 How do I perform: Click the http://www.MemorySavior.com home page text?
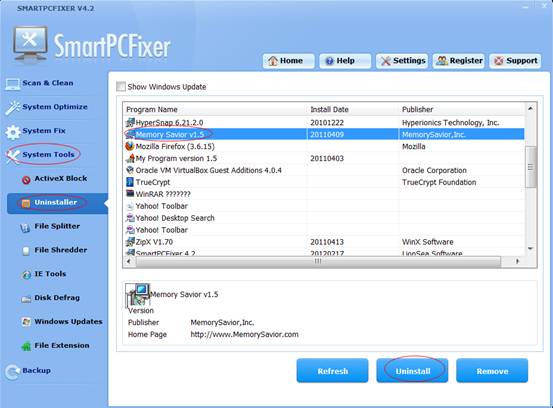click(x=244, y=334)
